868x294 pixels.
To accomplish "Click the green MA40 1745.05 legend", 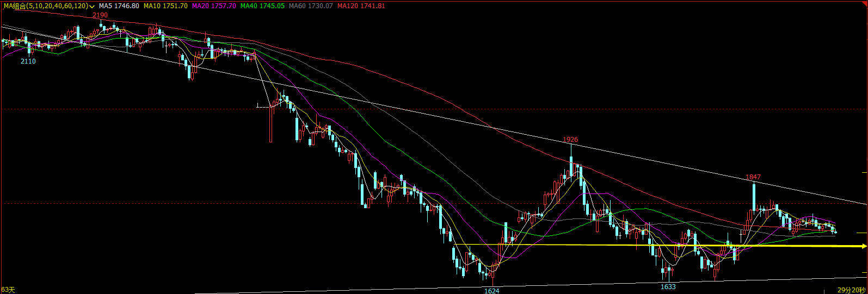I will 262,6.
